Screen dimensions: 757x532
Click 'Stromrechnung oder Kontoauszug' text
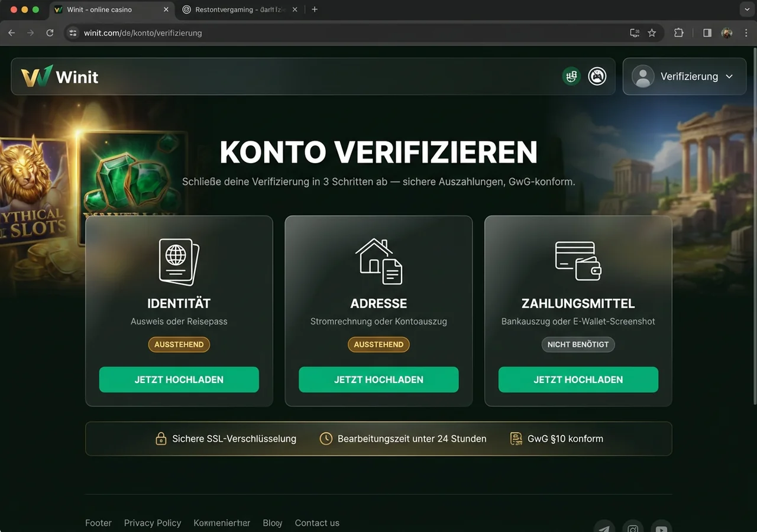(x=378, y=322)
